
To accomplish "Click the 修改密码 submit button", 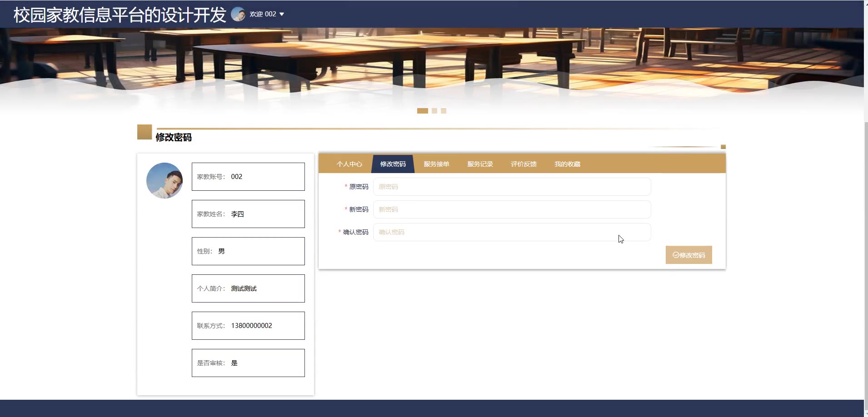I will pyautogui.click(x=689, y=255).
